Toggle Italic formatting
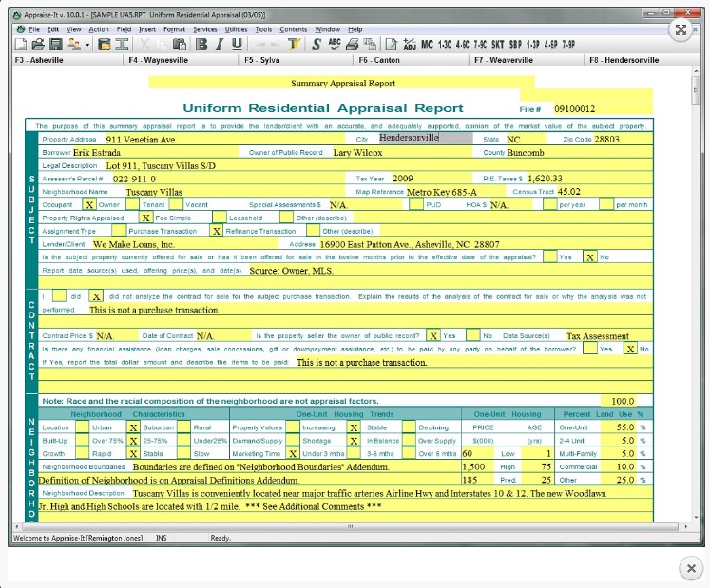Viewport: 710px width, 588px height. click(x=220, y=44)
